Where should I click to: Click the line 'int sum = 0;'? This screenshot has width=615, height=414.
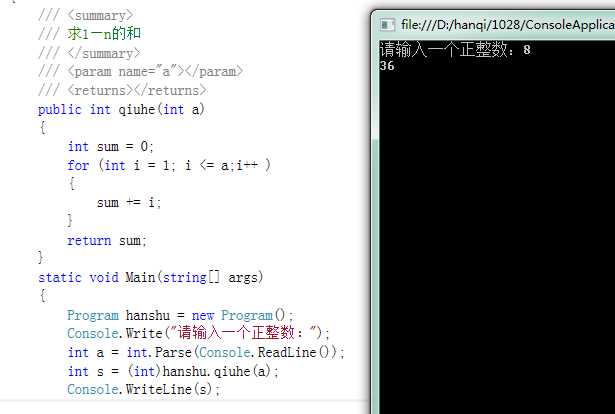[x=111, y=147]
